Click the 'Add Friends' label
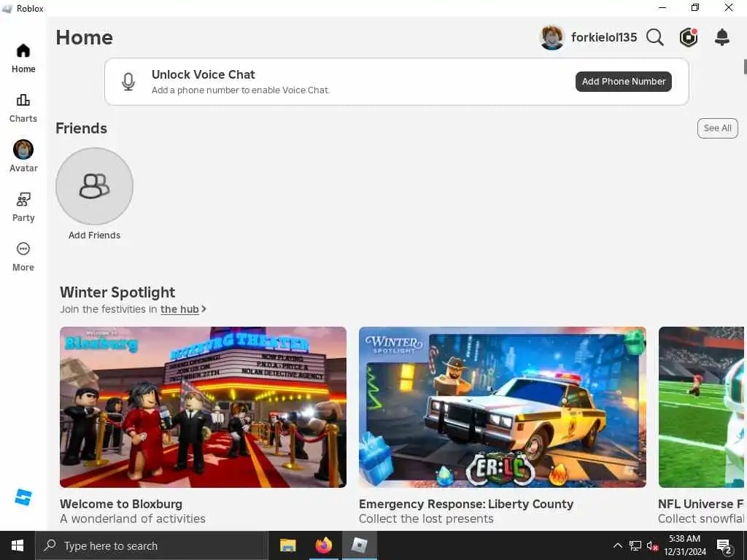 [x=94, y=236]
